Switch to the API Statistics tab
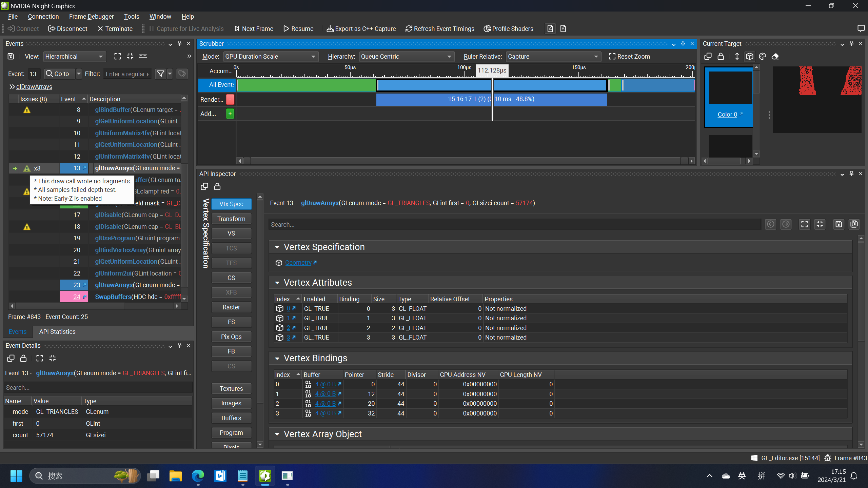This screenshot has height=488, width=868. (57, 332)
